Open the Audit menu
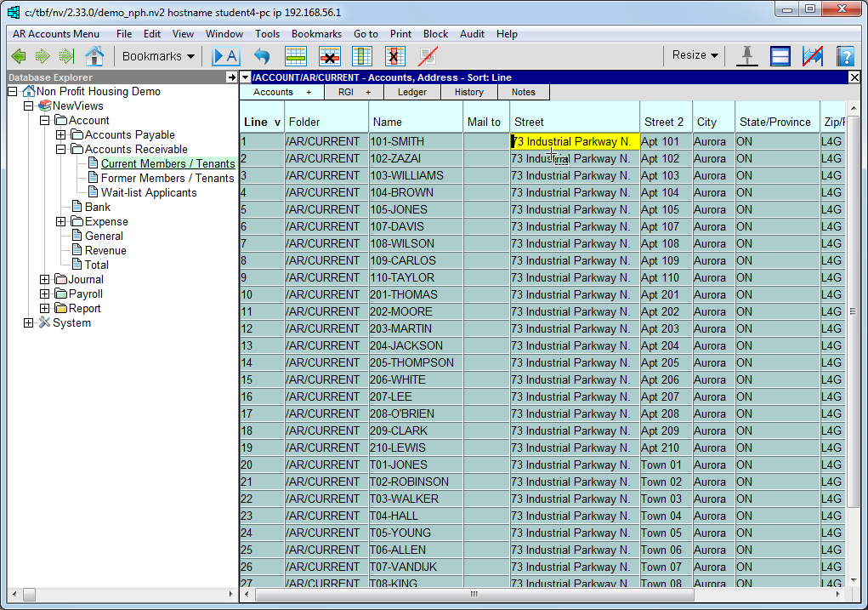This screenshot has width=868, height=610. pos(472,34)
